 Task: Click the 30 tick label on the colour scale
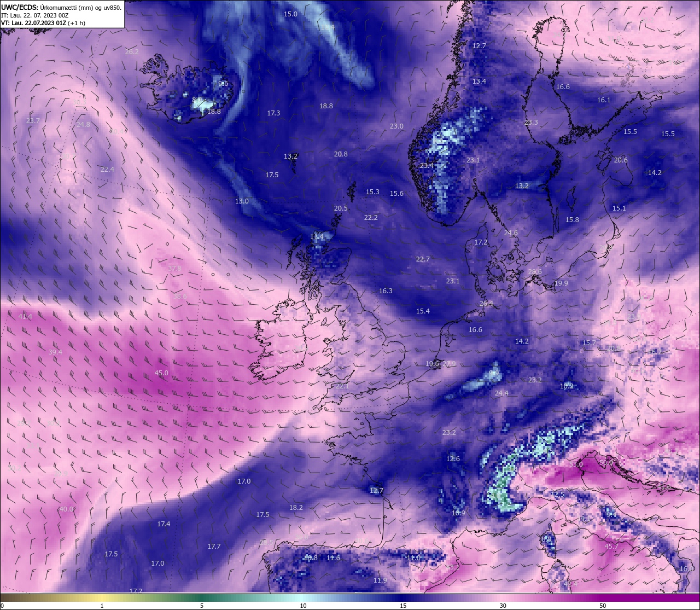coord(503,606)
